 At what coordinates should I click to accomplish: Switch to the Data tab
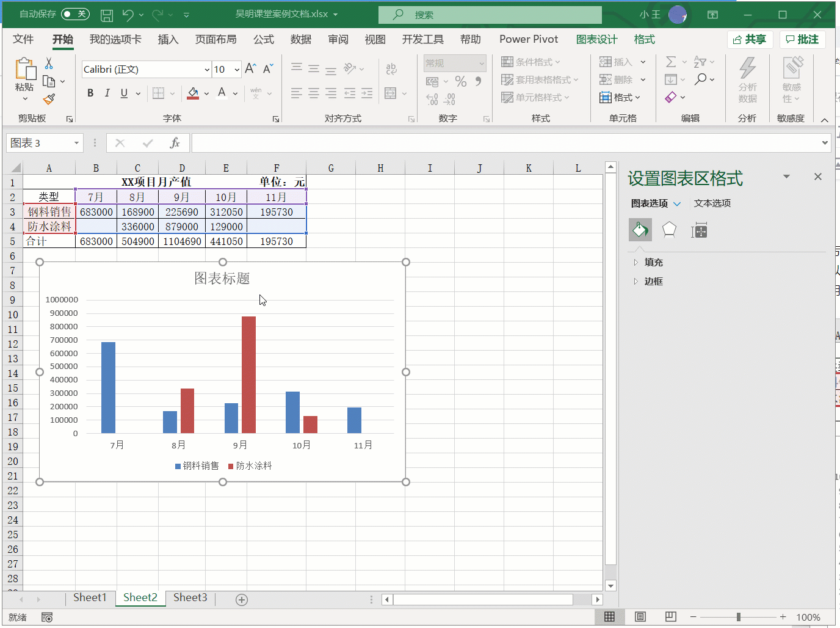pyautogui.click(x=301, y=39)
